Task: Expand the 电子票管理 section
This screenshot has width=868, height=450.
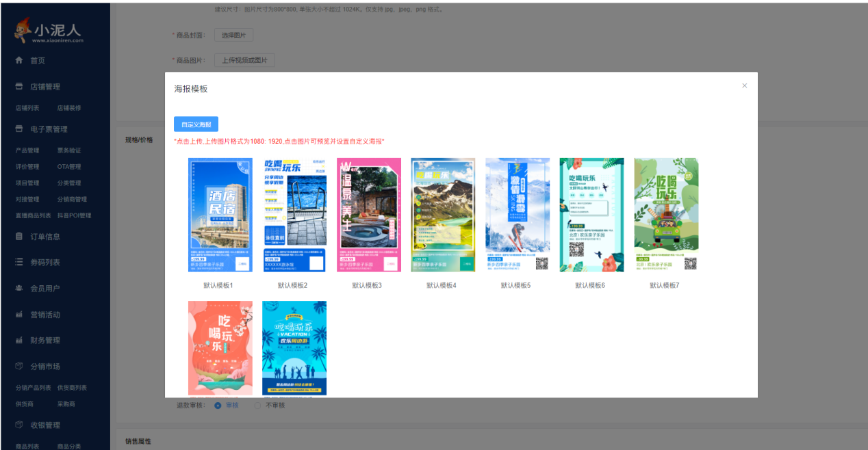Action: [41, 129]
